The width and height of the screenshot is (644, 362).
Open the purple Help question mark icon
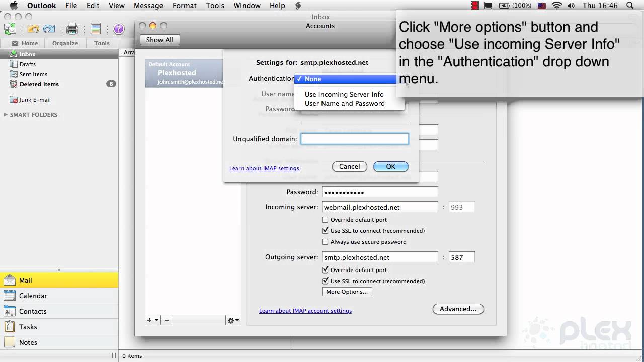pyautogui.click(x=119, y=29)
